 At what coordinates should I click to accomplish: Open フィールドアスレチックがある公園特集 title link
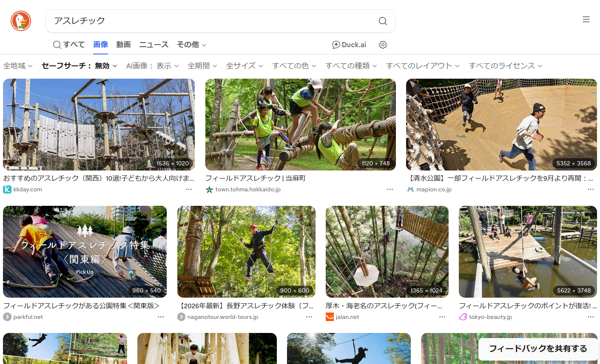pos(81,306)
